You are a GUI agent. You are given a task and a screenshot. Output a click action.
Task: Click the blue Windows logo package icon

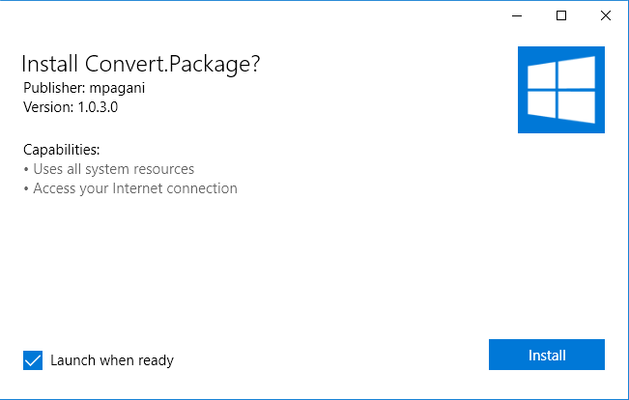click(561, 89)
